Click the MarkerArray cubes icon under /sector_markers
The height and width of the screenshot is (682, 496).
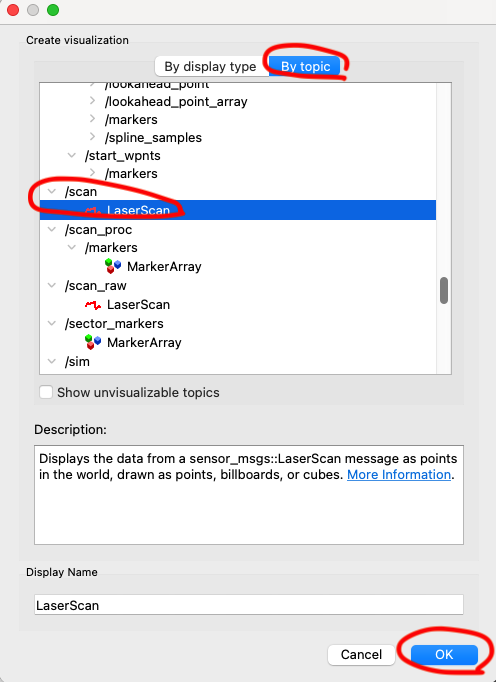tap(93, 342)
